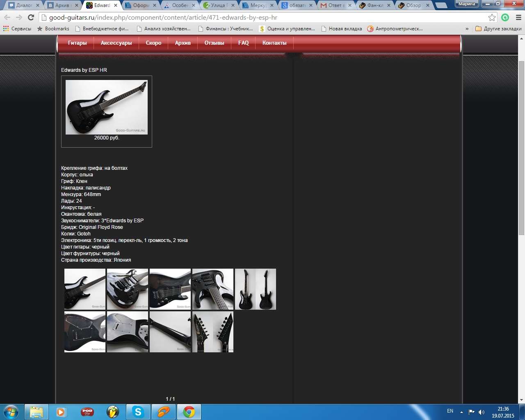Image resolution: width=525 pixels, height=420 pixels.
Task: Open the full-length front and back guitar thumbnail
Action: 256,289
